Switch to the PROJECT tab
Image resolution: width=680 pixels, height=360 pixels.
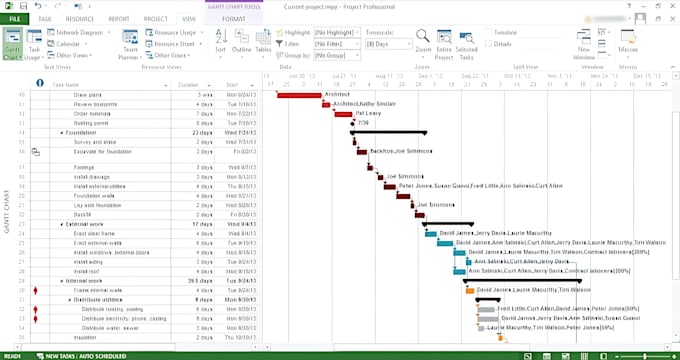click(x=156, y=19)
